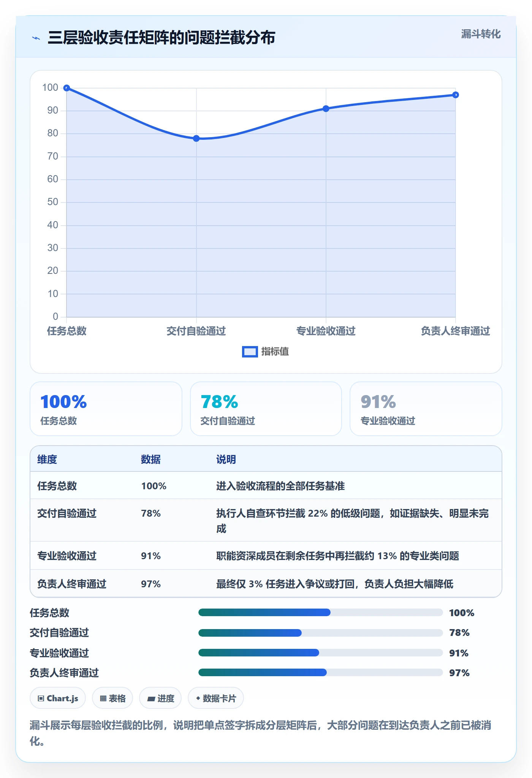Select the chart data point for 任务总数
This screenshot has height=778, width=532.
tap(66, 88)
